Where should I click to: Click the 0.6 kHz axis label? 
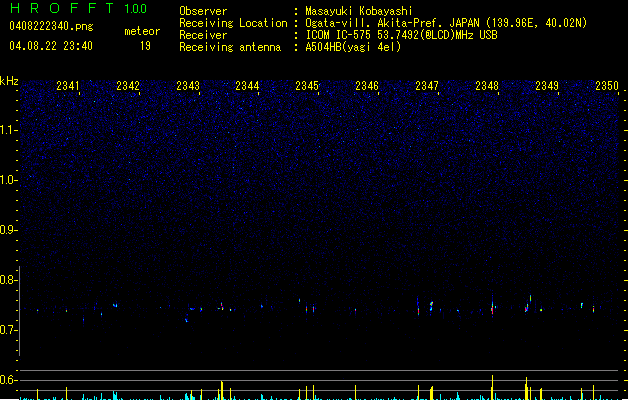point(8,380)
